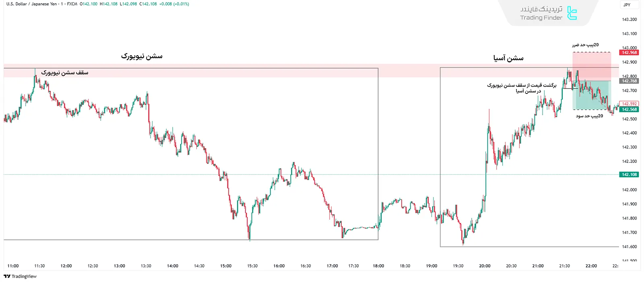Viewport: 644px width, 282px height.
Task: Click the green 142.108 current price label
Action: pyautogui.click(x=629, y=174)
